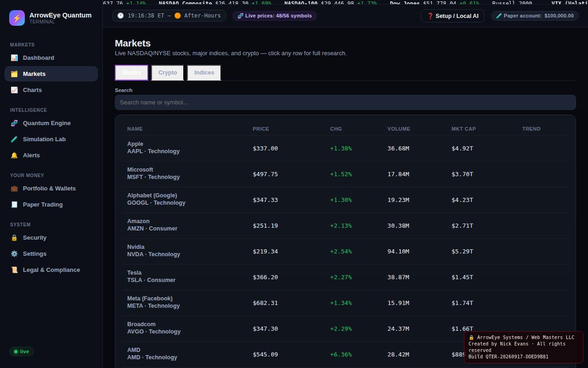
Task: Click the live status indicator badge
Action: pos(22,351)
